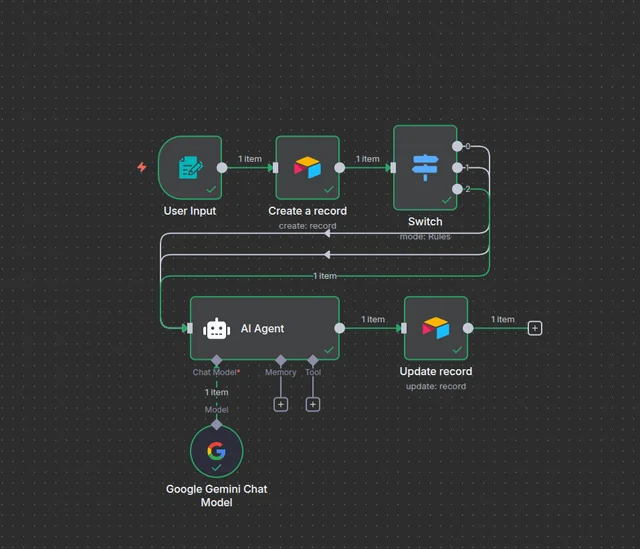Click the Tool diamond connector on AI Agent
This screenshot has height=549, width=640.
(313, 360)
